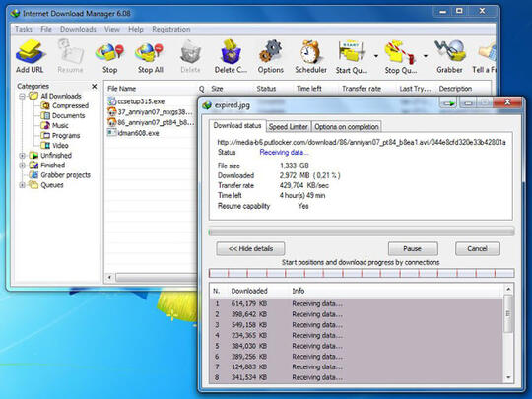Click the Stop Queue toolbar icon
Screen dimensions: 532x399
400,56
